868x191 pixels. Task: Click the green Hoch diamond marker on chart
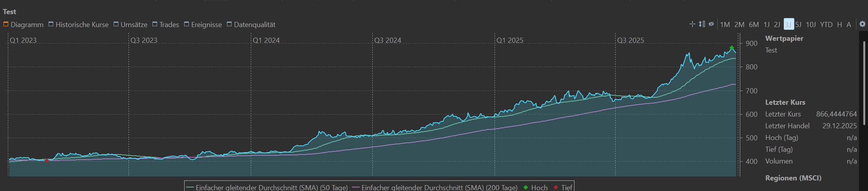tap(732, 48)
